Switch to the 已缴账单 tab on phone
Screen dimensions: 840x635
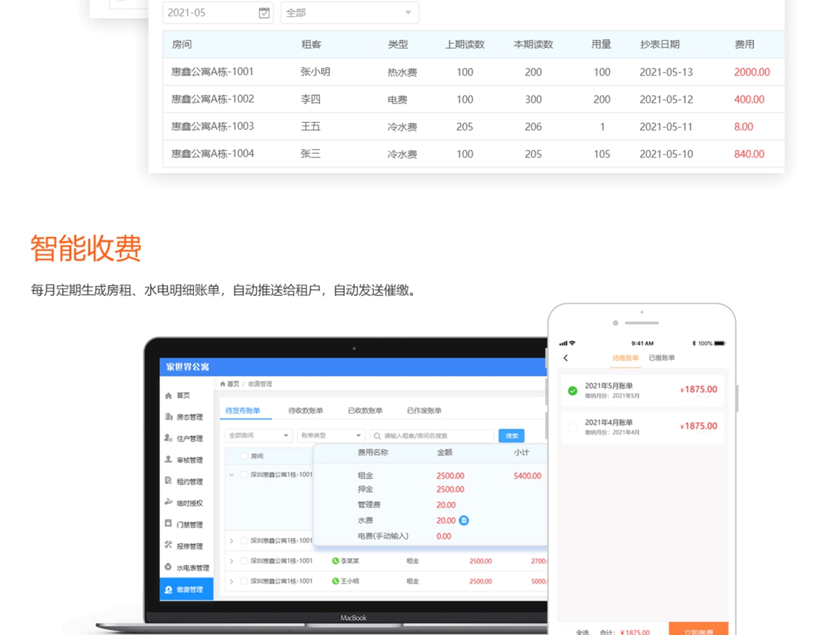(661, 358)
